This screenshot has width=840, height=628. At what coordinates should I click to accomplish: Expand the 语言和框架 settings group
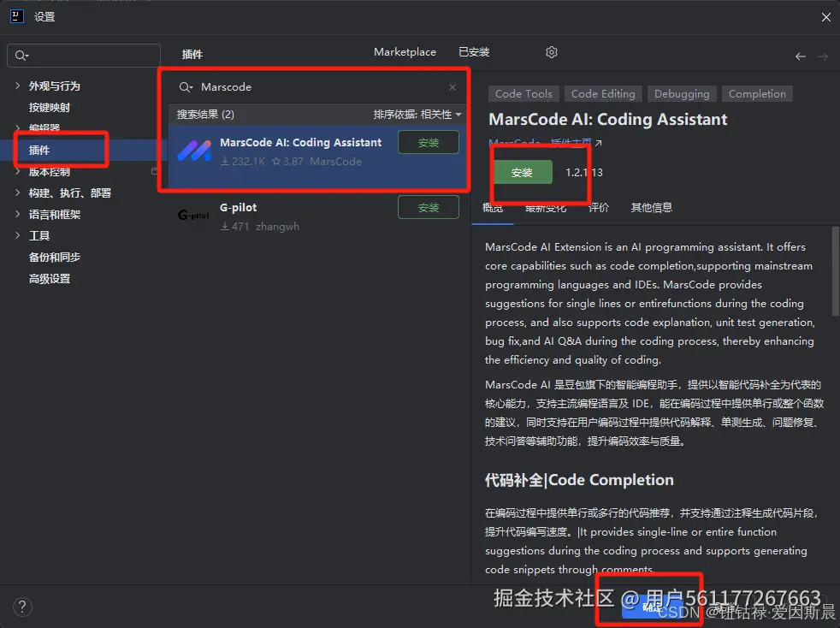(x=18, y=214)
